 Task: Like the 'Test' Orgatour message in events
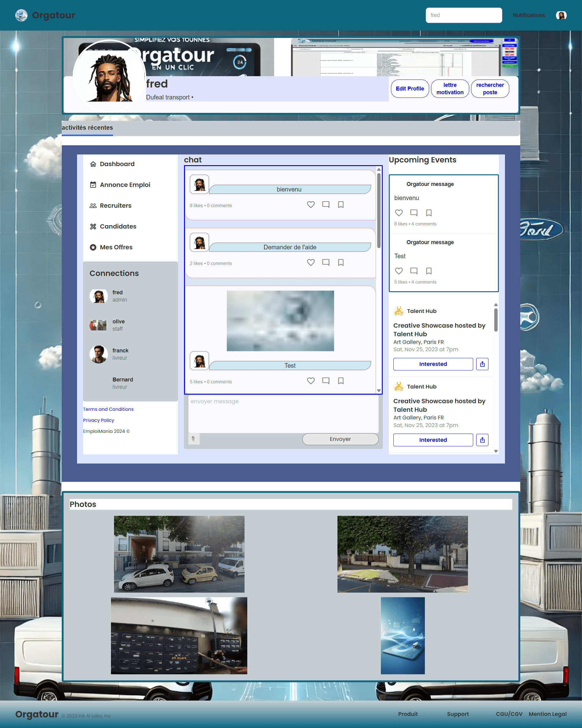(399, 271)
